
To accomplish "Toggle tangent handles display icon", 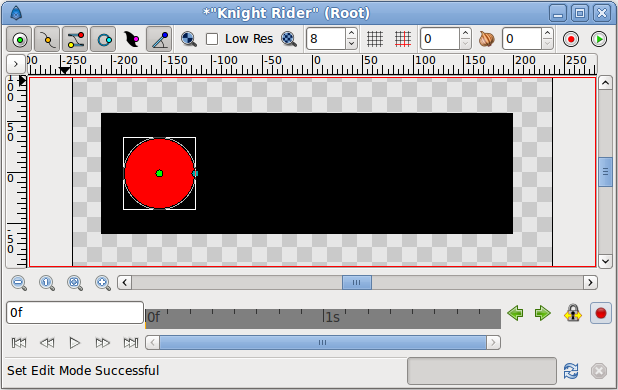I will click(75, 39).
